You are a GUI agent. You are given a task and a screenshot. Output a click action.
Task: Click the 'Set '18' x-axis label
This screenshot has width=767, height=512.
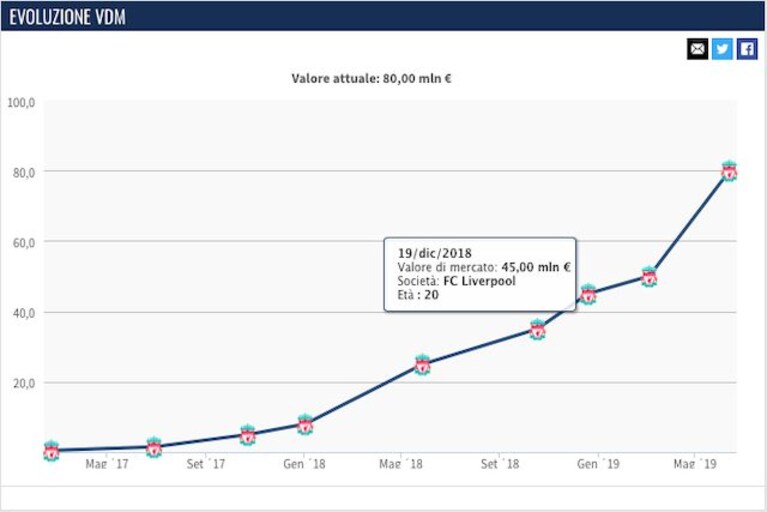click(500, 464)
